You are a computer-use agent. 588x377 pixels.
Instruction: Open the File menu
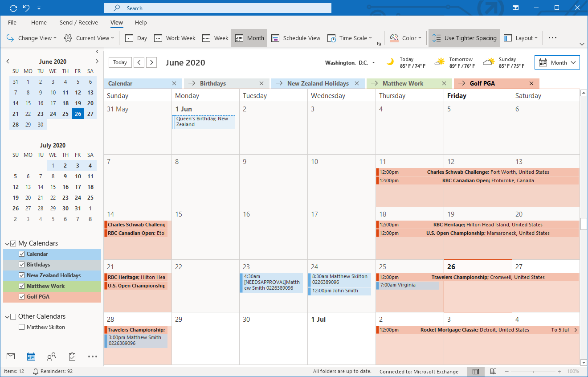[12, 22]
